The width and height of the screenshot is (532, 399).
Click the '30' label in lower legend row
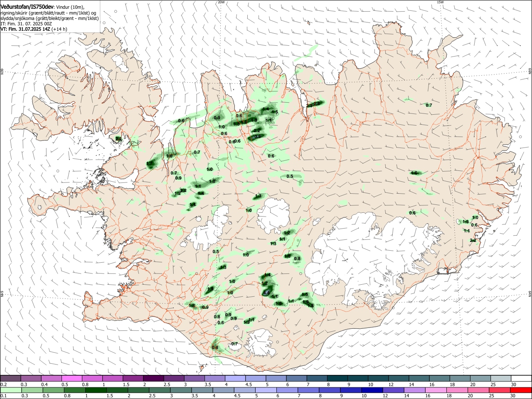tap(513, 396)
